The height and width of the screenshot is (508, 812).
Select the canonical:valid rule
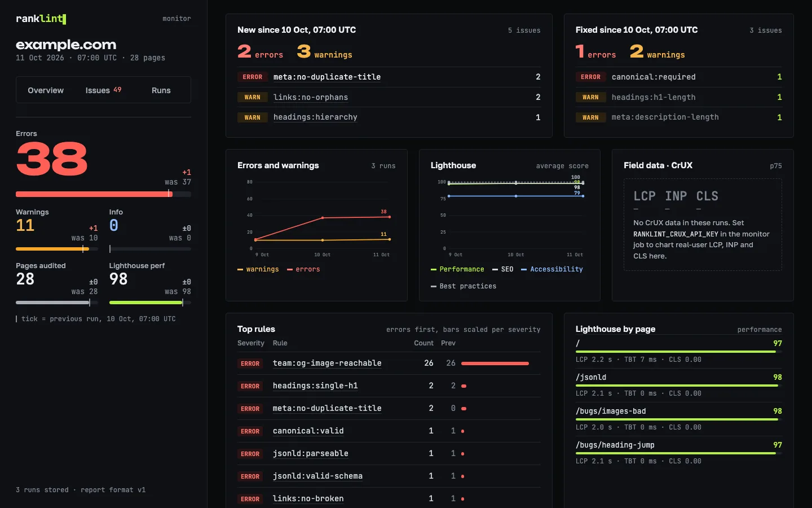pyautogui.click(x=308, y=431)
